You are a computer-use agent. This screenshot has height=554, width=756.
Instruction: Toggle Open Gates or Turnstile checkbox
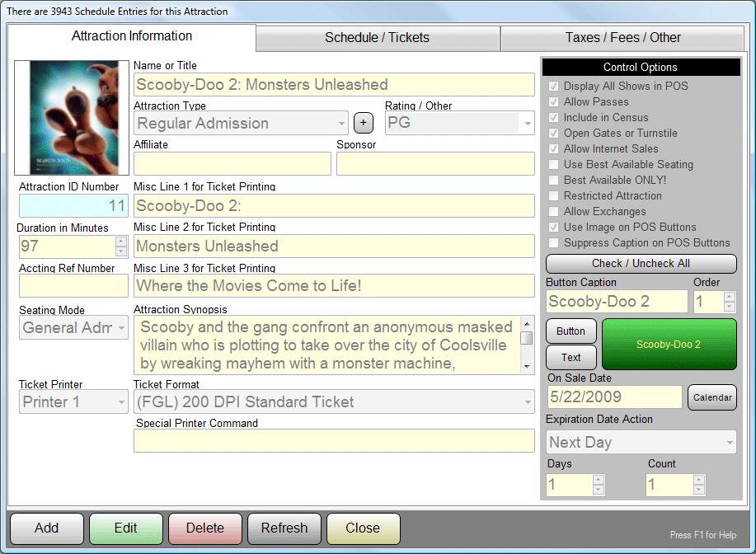(x=553, y=133)
